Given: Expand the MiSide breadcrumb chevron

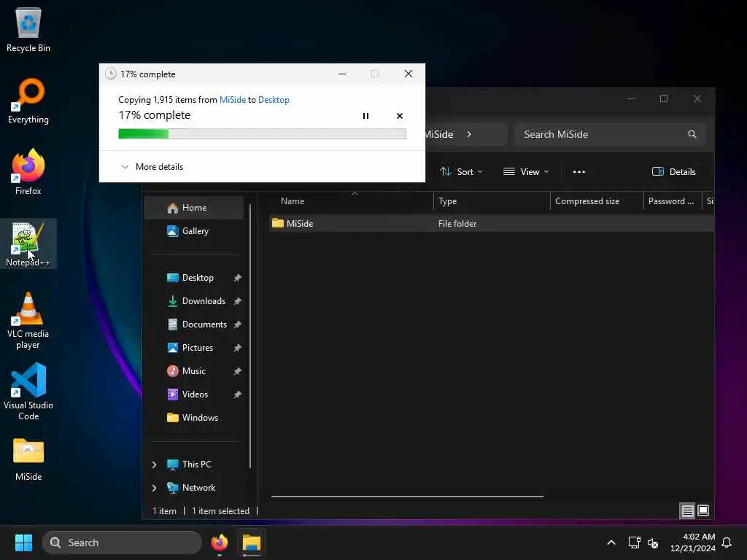Looking at the screenshot, I should coord(469,134).
